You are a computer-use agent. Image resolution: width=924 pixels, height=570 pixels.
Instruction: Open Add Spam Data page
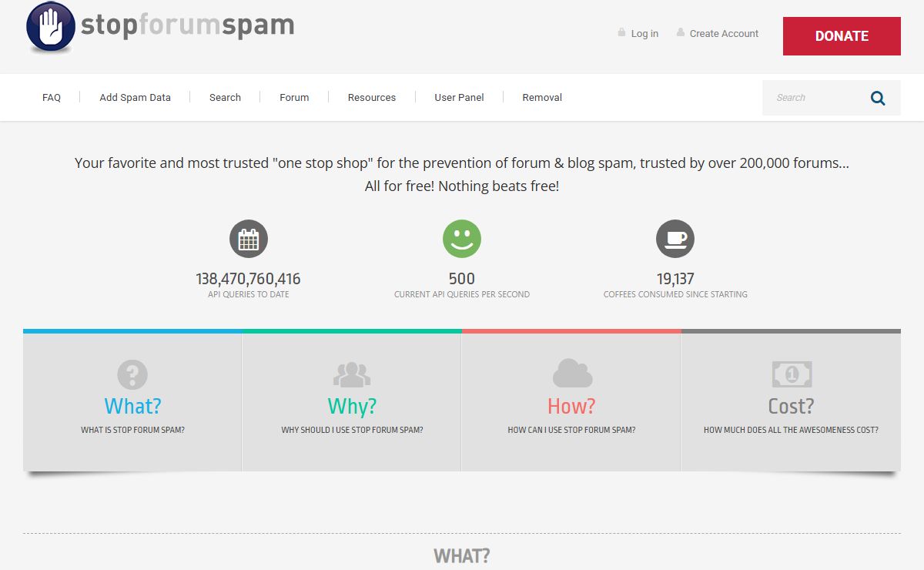(x=136, y=98)
